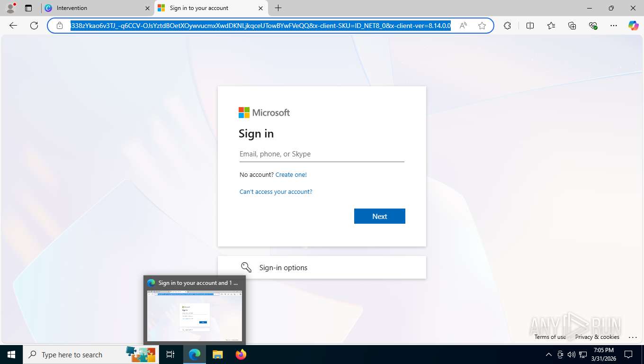Open the Copilot sidebar icon
This screenshot has height=364, width=644.
(634, 26)
